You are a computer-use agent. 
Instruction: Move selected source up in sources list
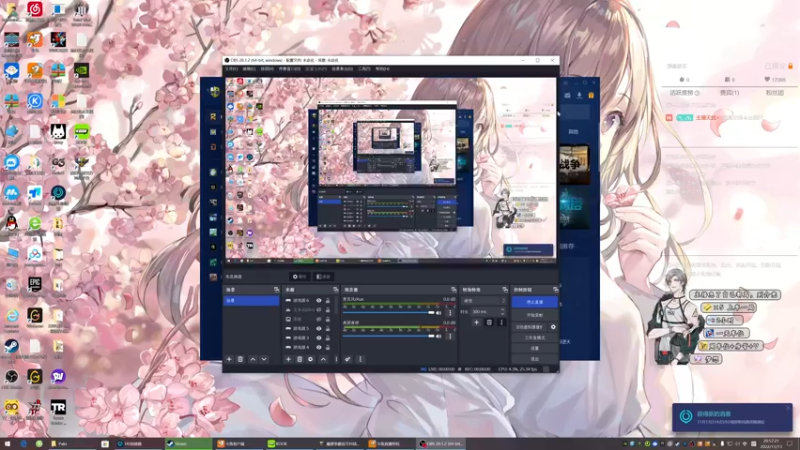click(323, 359)
